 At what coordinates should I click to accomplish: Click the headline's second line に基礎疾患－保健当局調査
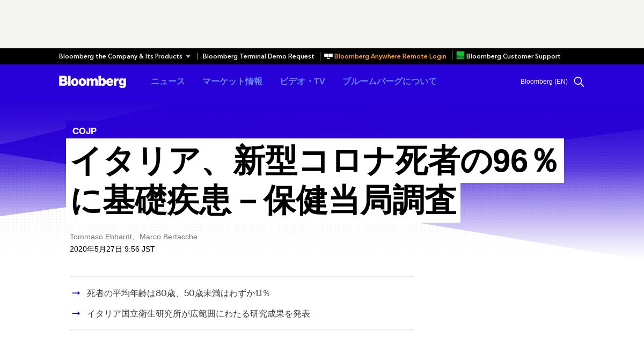pos(264,201)
